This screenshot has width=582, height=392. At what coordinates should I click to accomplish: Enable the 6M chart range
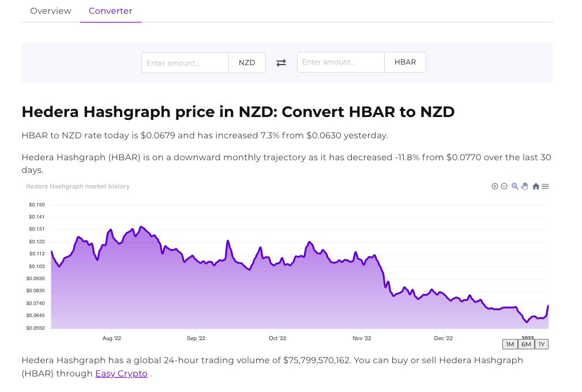click(525, 344)
